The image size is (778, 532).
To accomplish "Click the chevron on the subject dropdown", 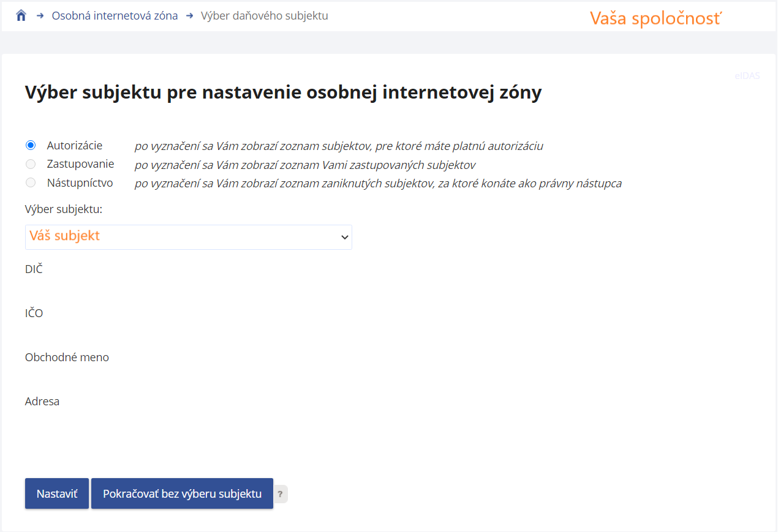I will (344, 237).
